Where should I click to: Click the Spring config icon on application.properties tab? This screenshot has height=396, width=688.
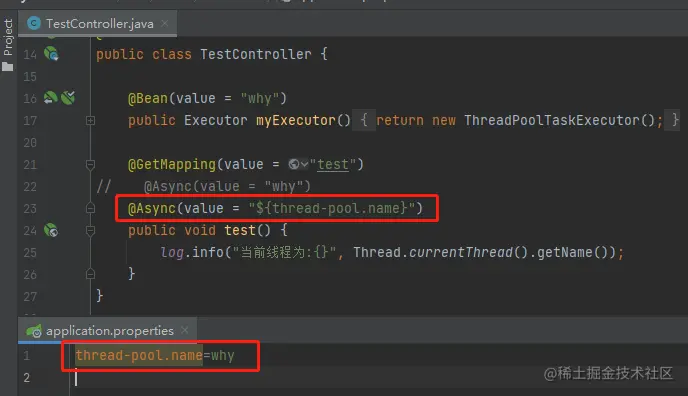click(34, 331)
